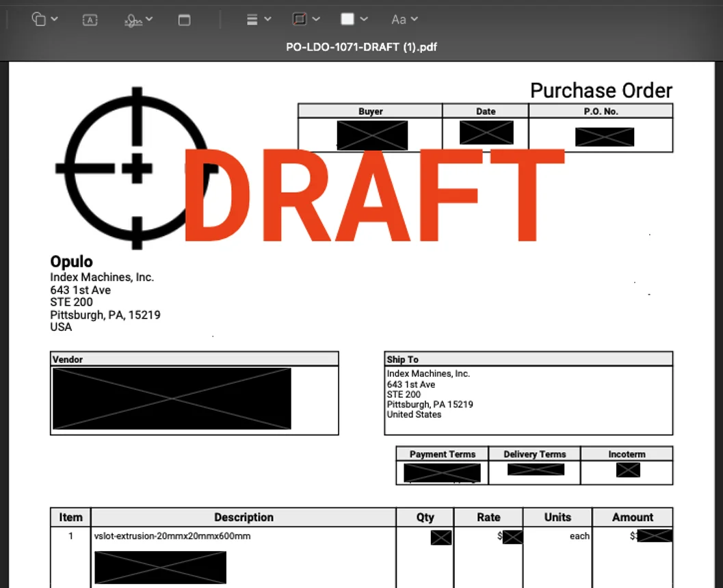Click the PO-LDO-1071-DRAFT (1).pdf window title
Image resolution: width=723 pixels, height=588 pixels.
(x=361, y=47)
